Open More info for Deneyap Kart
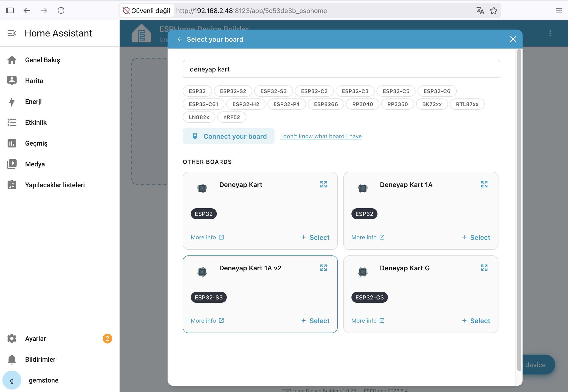Screen dimensions: 568x392 207,237
